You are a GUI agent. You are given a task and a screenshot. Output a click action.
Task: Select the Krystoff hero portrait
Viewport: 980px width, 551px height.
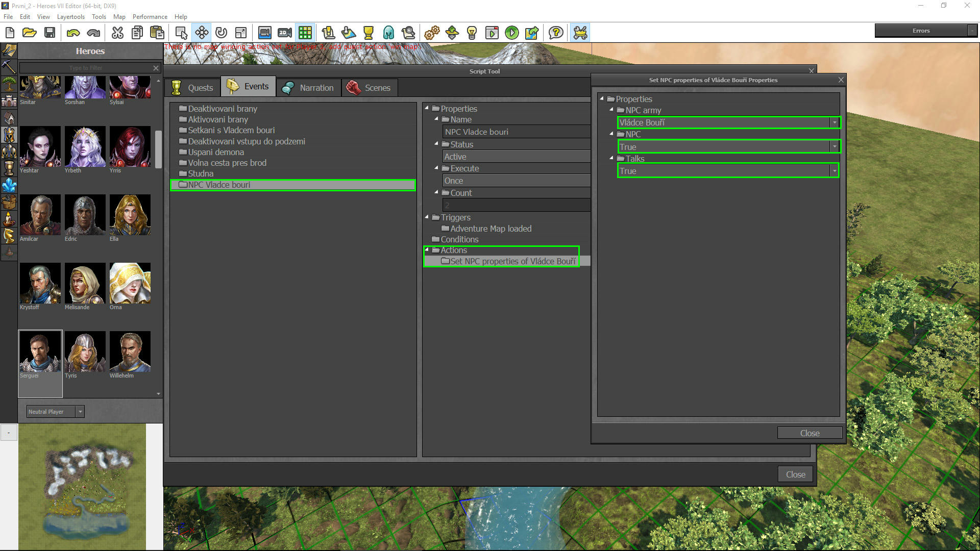click(40, 283)
